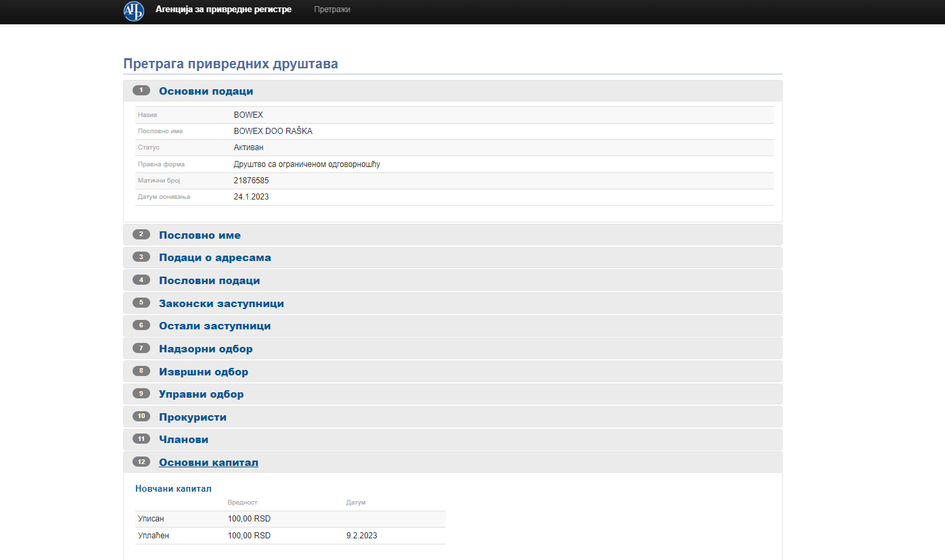Screen dimensions: 945x560
Task: Open the Остали заступници section
Action: pyautogui.click(x=214, y=326)
